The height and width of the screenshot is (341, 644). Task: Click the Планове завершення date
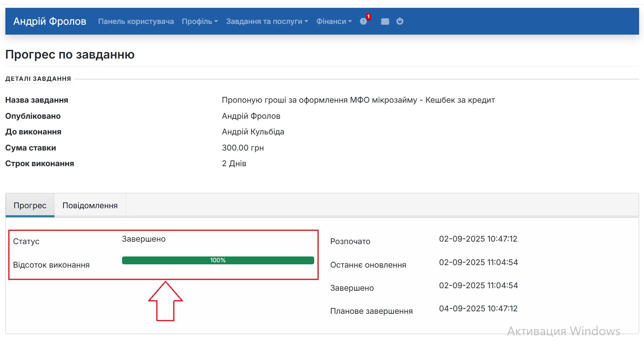point(477,308)
